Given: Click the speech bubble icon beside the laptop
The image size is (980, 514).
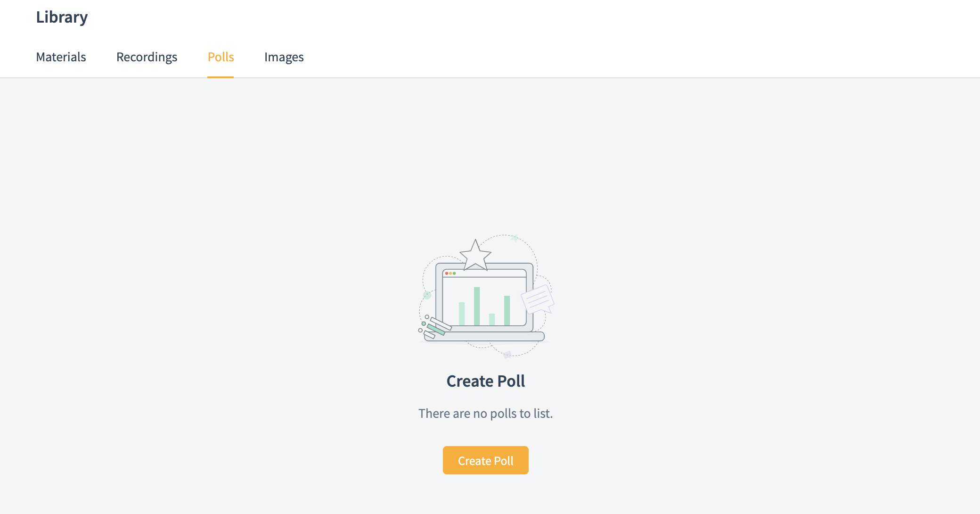Looking at the screenshot, I should click(537, 299).
